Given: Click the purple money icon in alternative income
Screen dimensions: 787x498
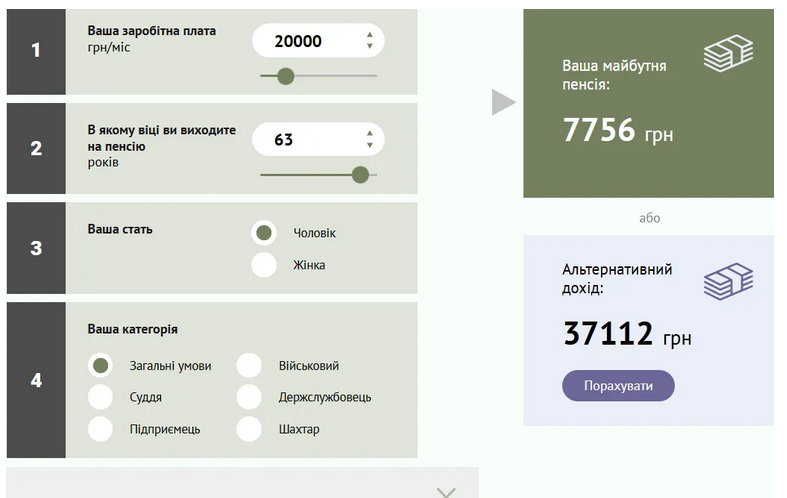Looking at the screenshot, I should (728, 282).
